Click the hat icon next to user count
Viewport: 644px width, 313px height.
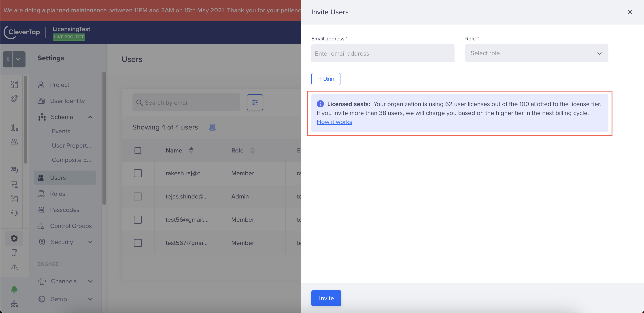[212, 127]
